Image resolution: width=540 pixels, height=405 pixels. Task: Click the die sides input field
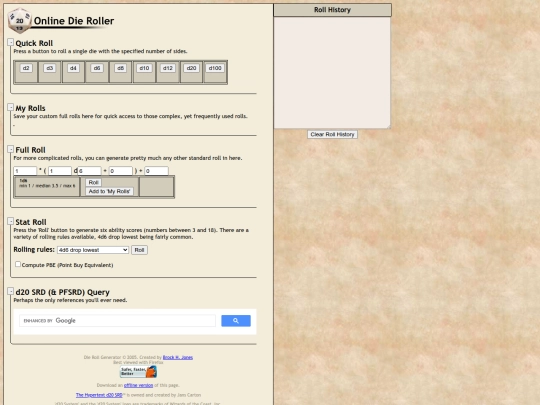[x=90, y=171]
